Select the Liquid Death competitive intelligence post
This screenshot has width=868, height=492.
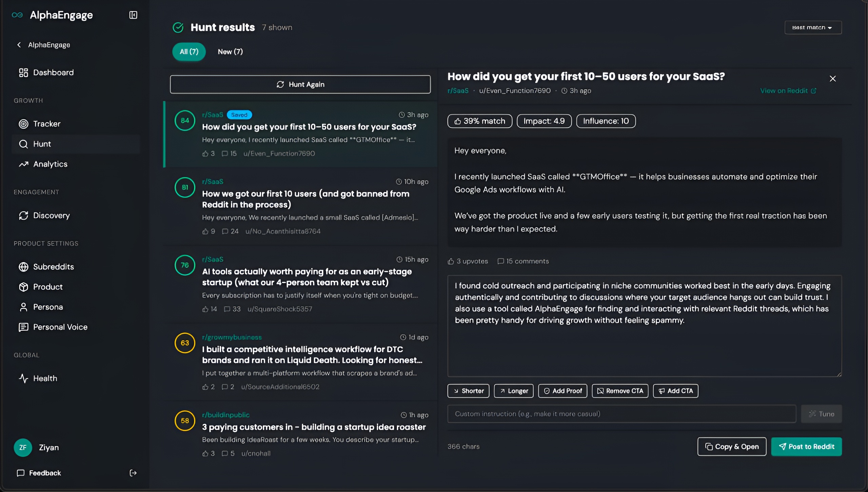pyautogui.click(x=312, y=354)
